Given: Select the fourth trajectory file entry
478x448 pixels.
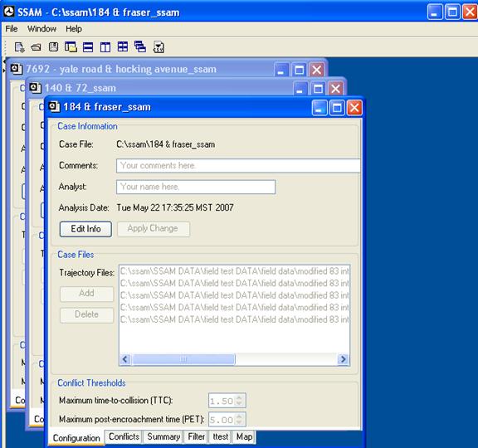Looking at the screenshot, I should 234,308.
